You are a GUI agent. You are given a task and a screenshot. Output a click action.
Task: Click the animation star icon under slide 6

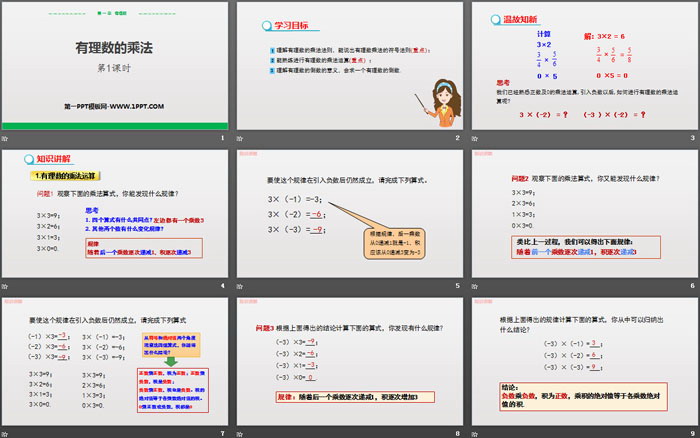pos(475,286)
